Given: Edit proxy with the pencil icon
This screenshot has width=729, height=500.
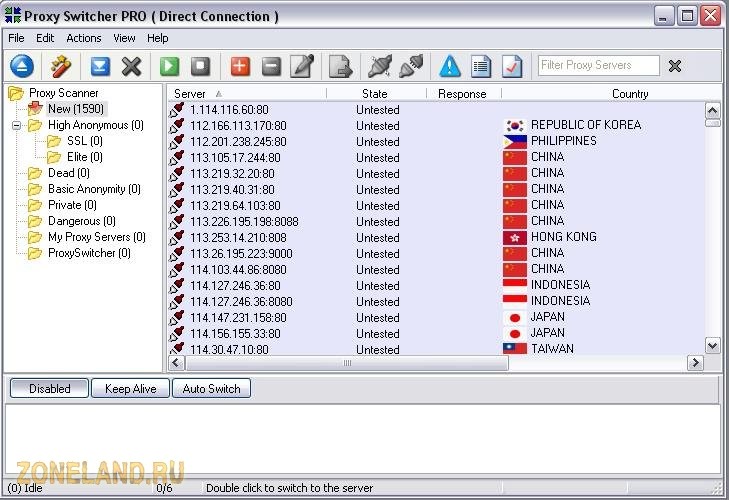Looking at the screenshot, I should click(302, 66).
